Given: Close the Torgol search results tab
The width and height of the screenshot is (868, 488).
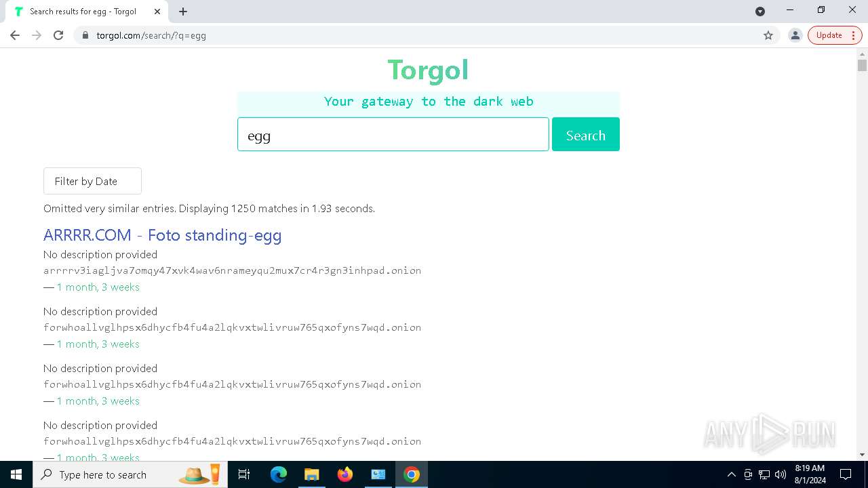Looking at the screenshot, I should point(157,12).
